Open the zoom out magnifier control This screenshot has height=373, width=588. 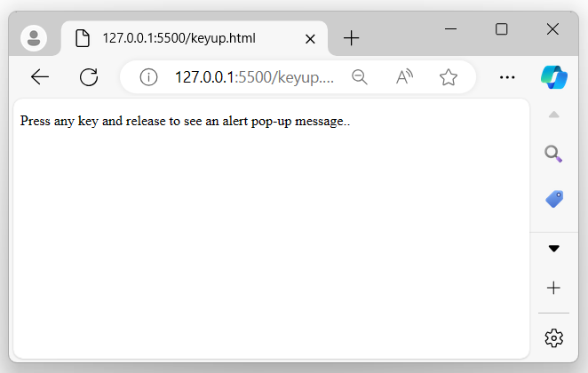(360, 77)
